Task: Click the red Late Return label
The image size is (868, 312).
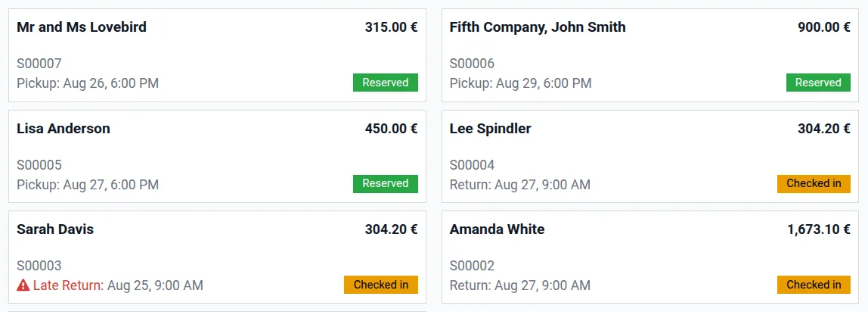Action: (68, 285)
